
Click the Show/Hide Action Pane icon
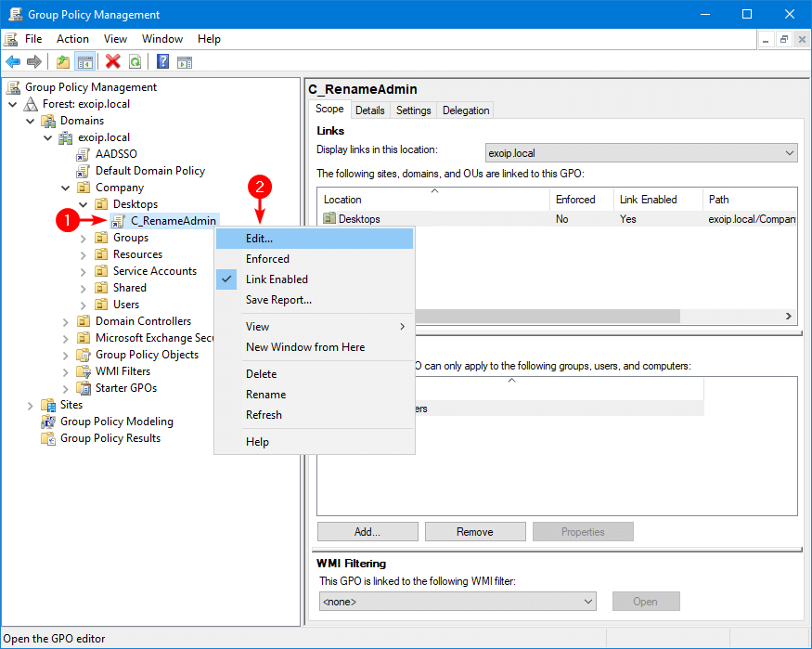click(185, 62)
